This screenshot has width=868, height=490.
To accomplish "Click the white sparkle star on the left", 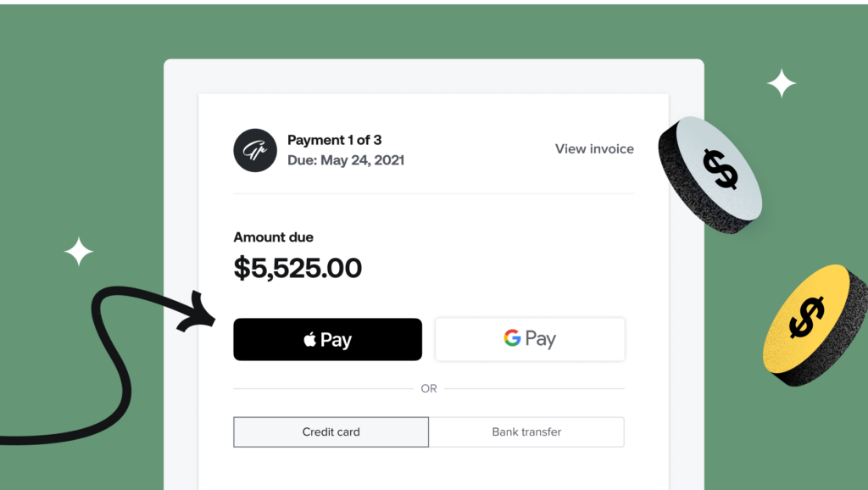I will click(77, 252).
